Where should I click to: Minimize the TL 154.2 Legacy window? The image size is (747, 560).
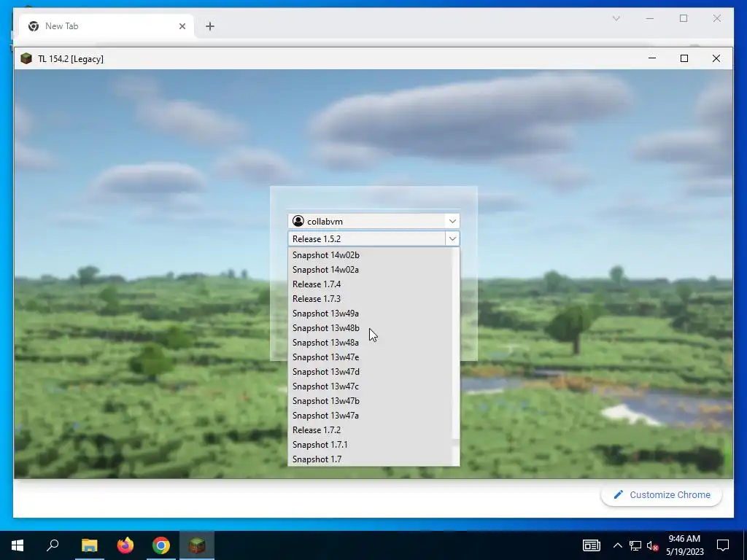pos(652,58)
